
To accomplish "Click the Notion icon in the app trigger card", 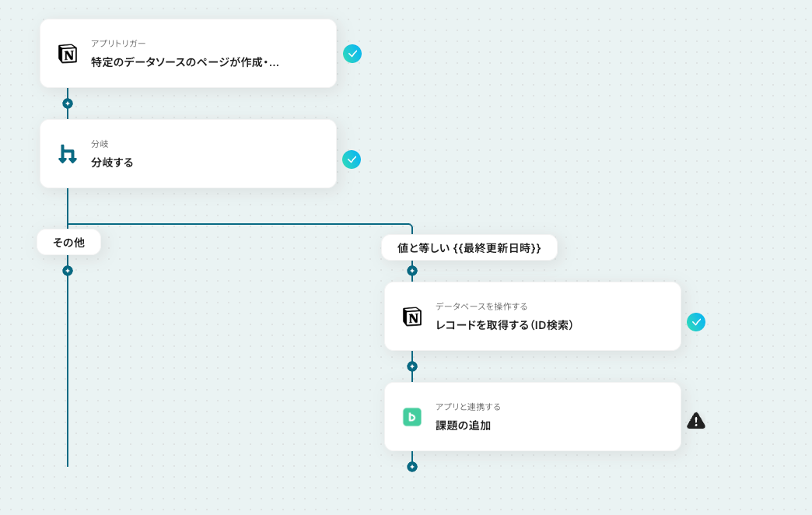I will point(68,54).
